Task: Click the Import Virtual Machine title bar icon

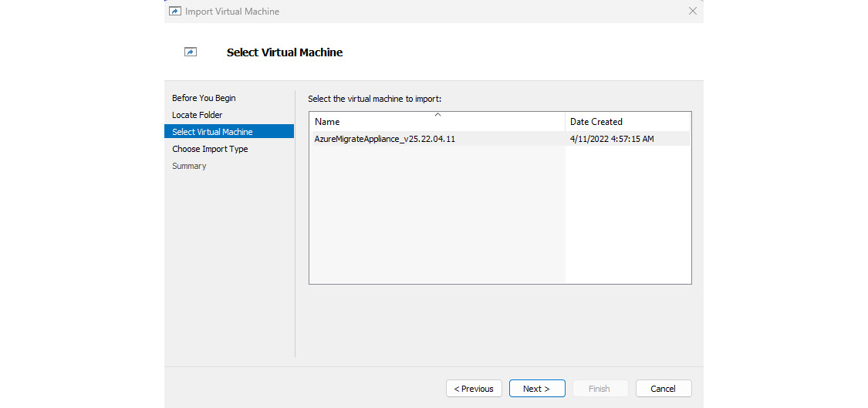Action: (174, 11)
